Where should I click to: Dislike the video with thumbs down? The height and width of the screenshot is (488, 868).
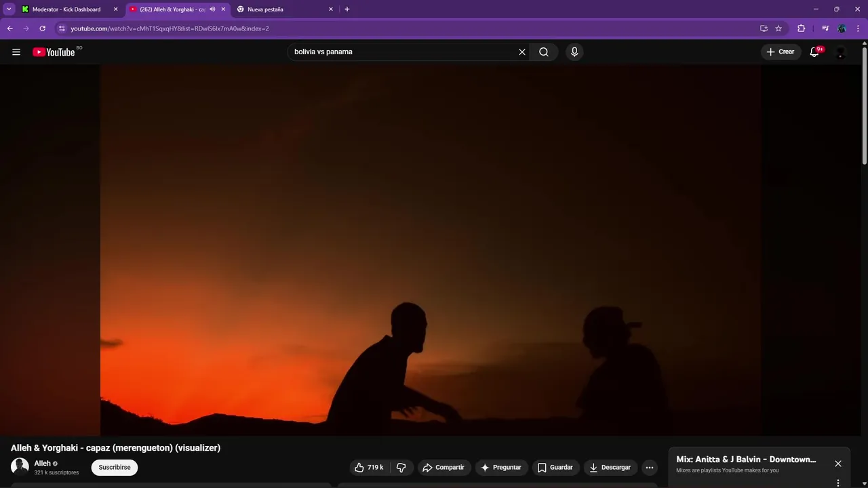(x=401, y=468)
